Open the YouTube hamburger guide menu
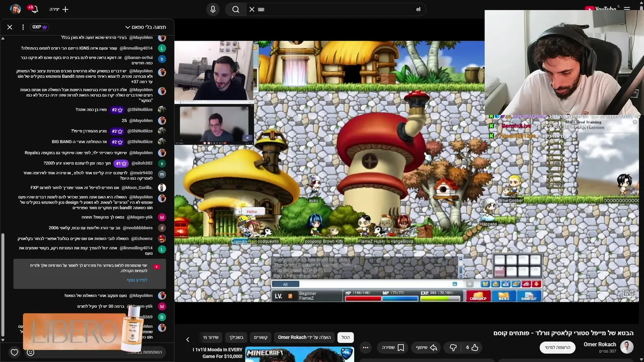The width and height of the screenshot is (644, 362). [627, 9]
